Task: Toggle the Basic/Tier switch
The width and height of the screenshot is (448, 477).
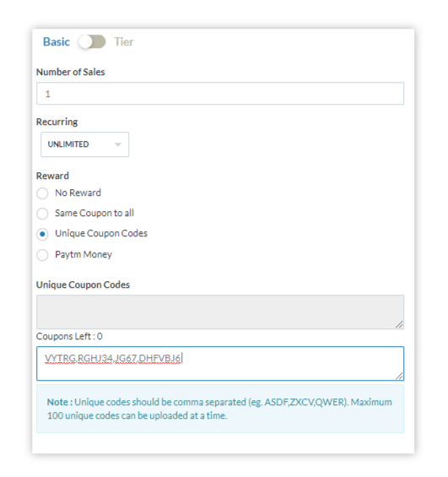Action: (x=92, y=41)
